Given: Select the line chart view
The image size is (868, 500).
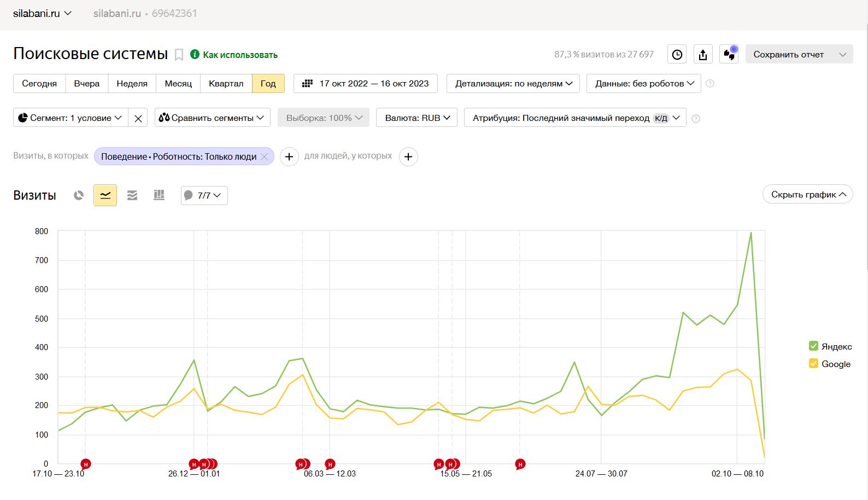Looking at the screenshot, I should click(105, 195).
